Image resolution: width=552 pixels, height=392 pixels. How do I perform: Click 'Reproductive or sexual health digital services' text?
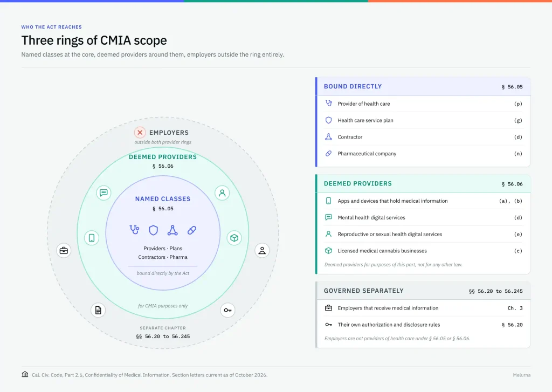[390, 234]
